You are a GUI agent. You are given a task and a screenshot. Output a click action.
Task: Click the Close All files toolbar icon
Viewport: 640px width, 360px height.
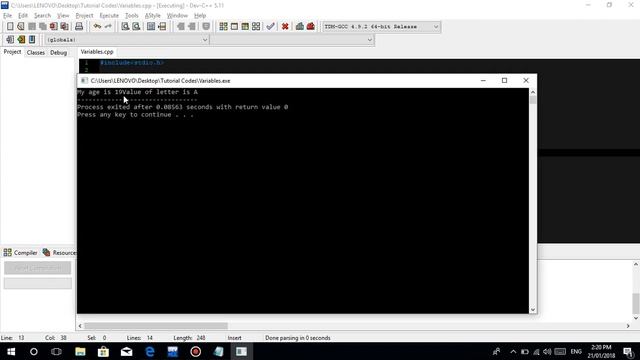[x=64, y=27]
